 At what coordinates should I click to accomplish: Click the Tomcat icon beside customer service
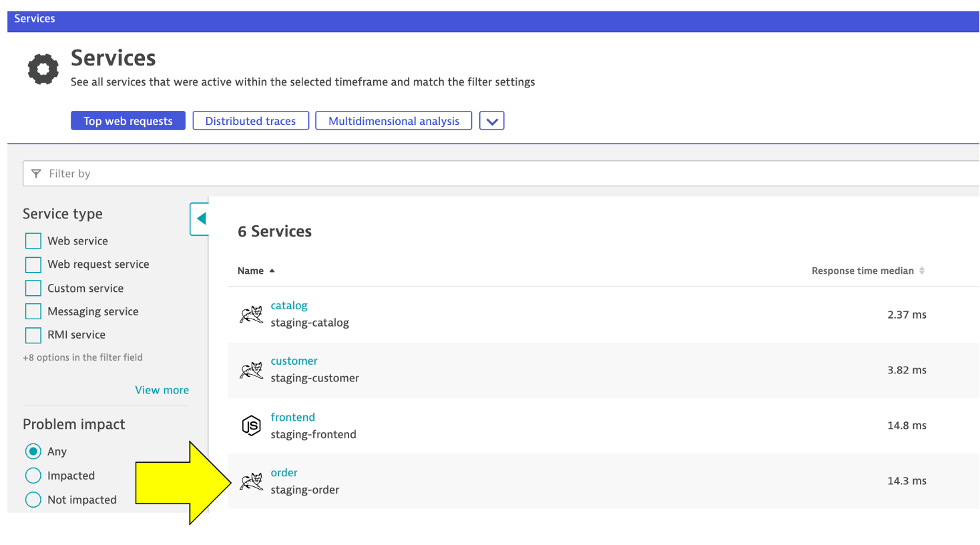[x=251, y=370]
